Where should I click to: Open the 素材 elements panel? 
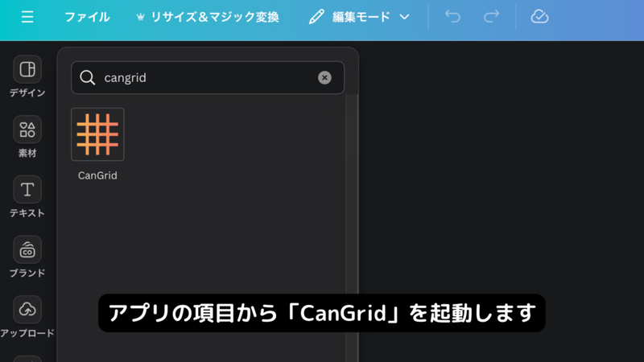[27, 137]
